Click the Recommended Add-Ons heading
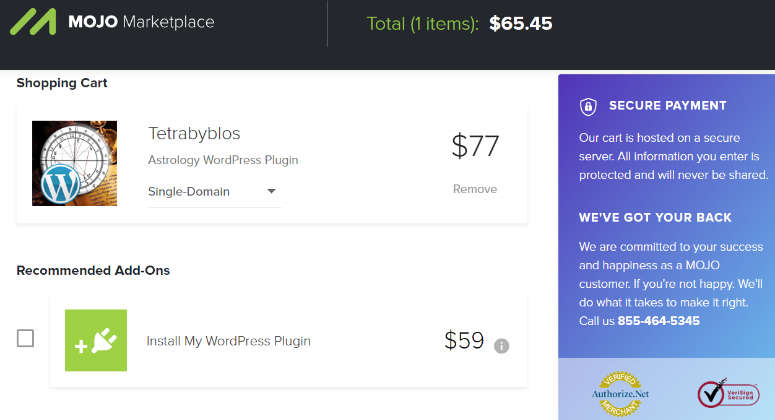This screenshot has width=775, height=420. pyautogui.click(x=93, y=270)
